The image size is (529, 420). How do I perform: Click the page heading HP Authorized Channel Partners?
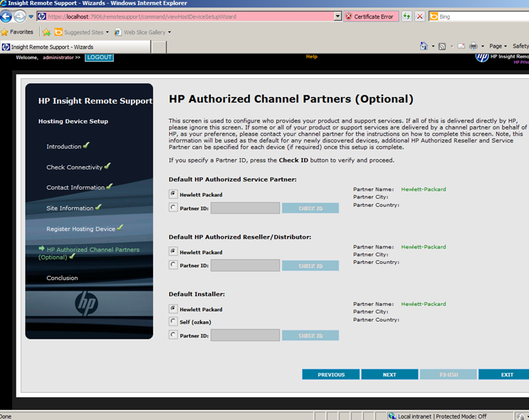[290, 99]
